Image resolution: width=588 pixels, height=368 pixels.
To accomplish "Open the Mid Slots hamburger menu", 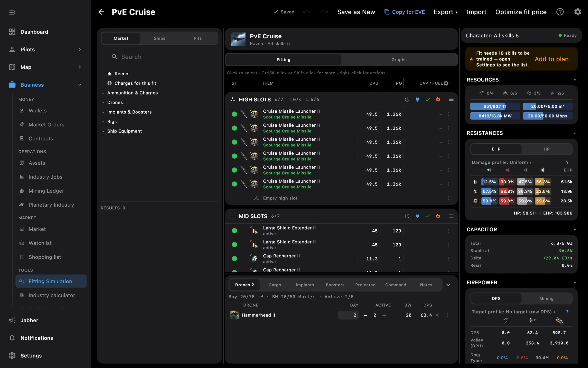I will [451, 216].
